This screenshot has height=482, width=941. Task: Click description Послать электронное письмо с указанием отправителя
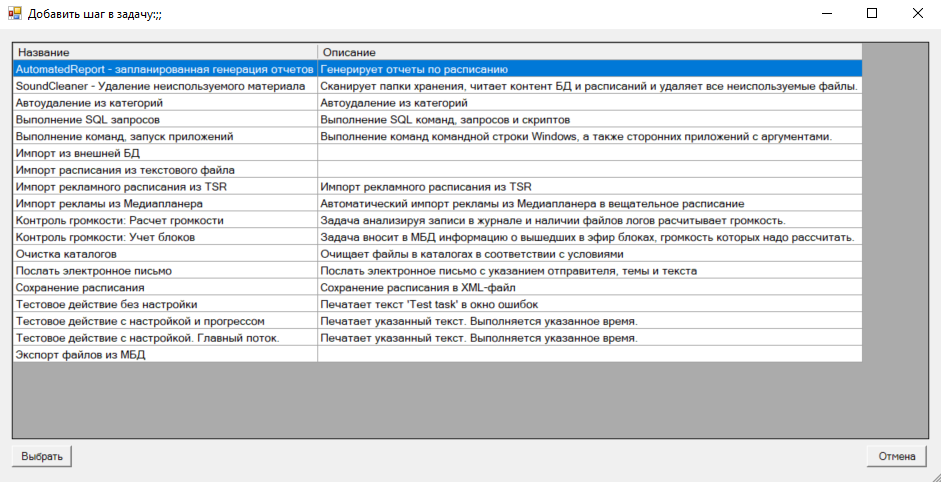coord(589,271)
